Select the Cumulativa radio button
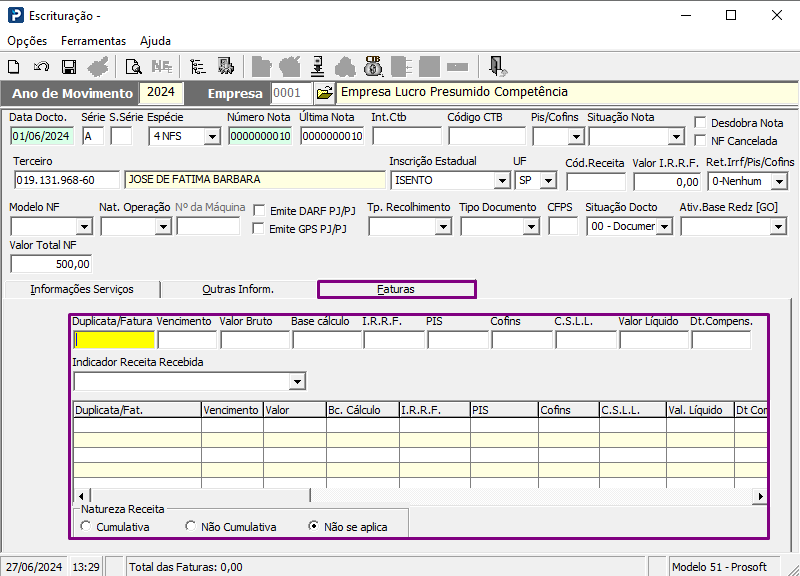 coord(86,526)
